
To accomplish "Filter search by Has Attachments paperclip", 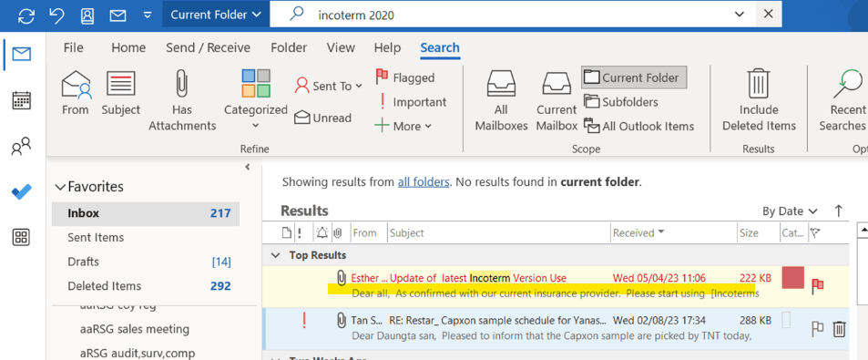I will (181, 84).
